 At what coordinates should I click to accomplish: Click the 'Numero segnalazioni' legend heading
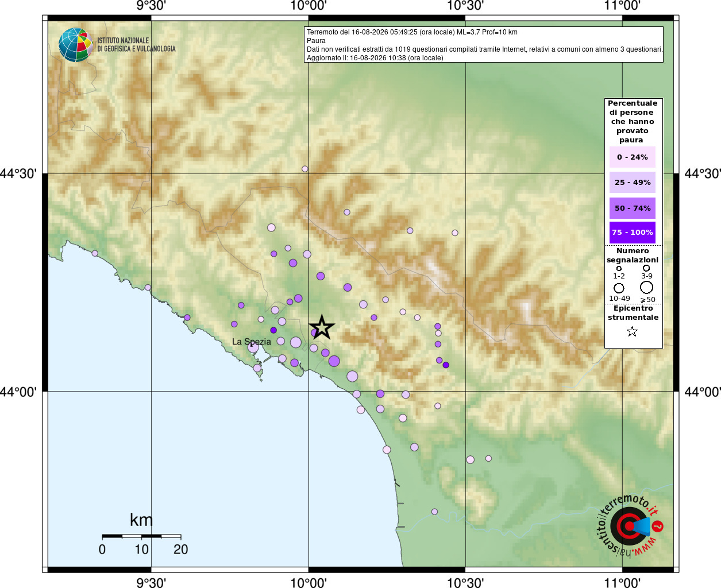pyautogui.click(x=633, y=256)
